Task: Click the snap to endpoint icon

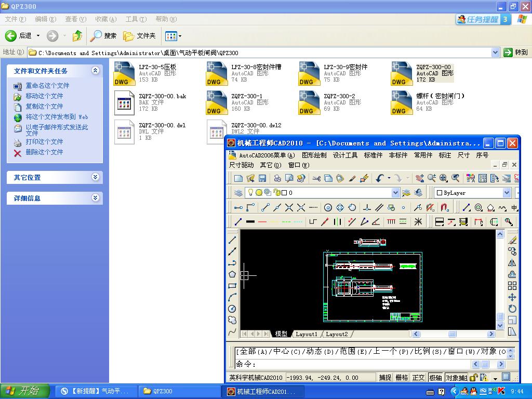Action: click(265, 207)
